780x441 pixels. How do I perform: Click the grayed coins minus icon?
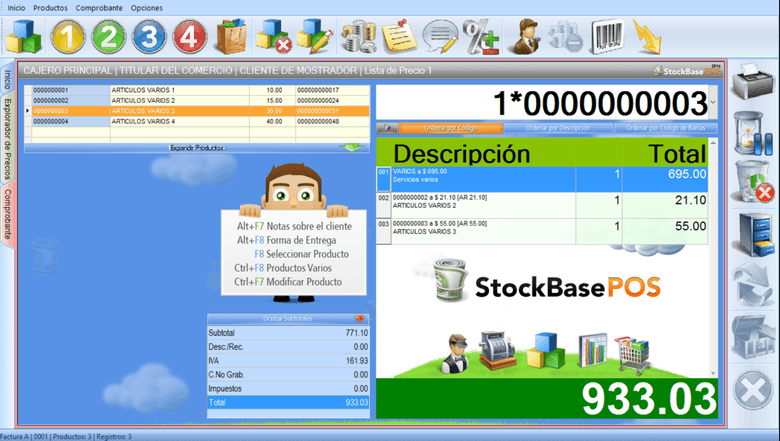point(566,36)
